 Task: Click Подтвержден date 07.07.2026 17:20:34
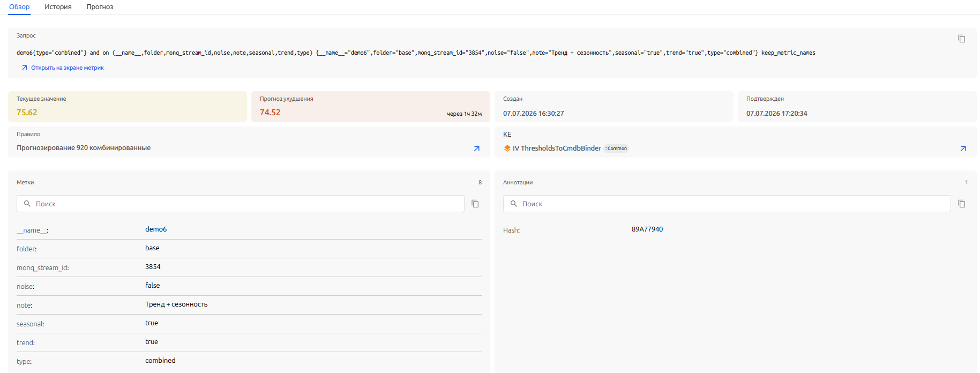tap(776, 114)
